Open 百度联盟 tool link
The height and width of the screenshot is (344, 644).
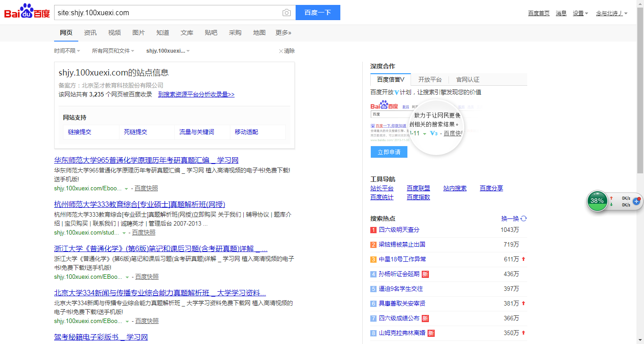[419, 189]
